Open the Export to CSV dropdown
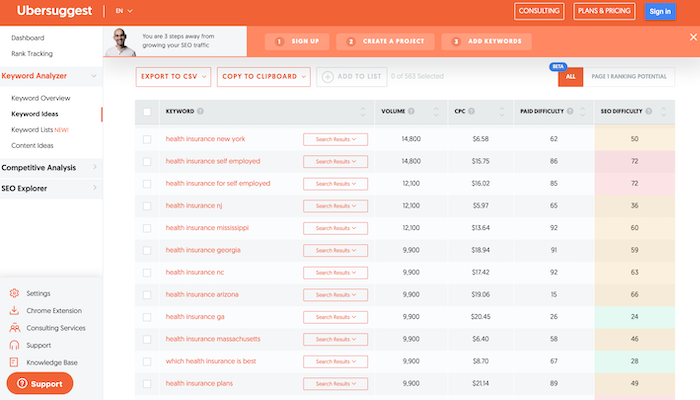Screen dimensions: 700x400 (173, 77)
